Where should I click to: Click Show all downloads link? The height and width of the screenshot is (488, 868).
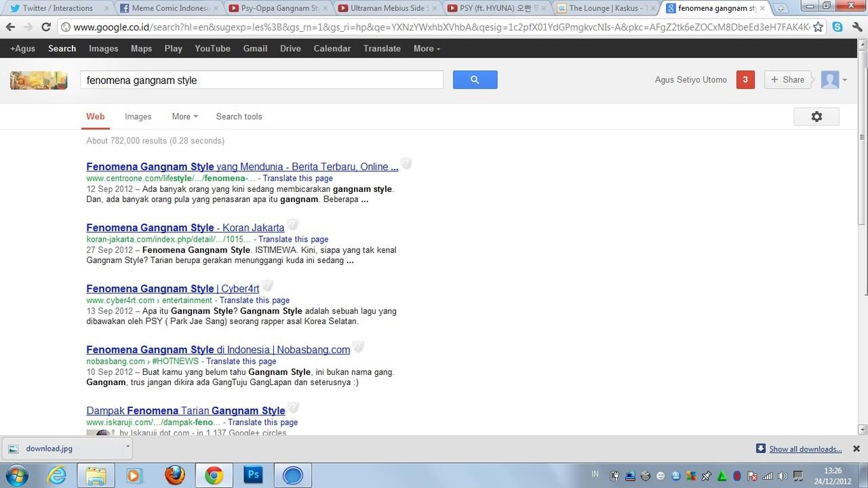coord(805,449)
